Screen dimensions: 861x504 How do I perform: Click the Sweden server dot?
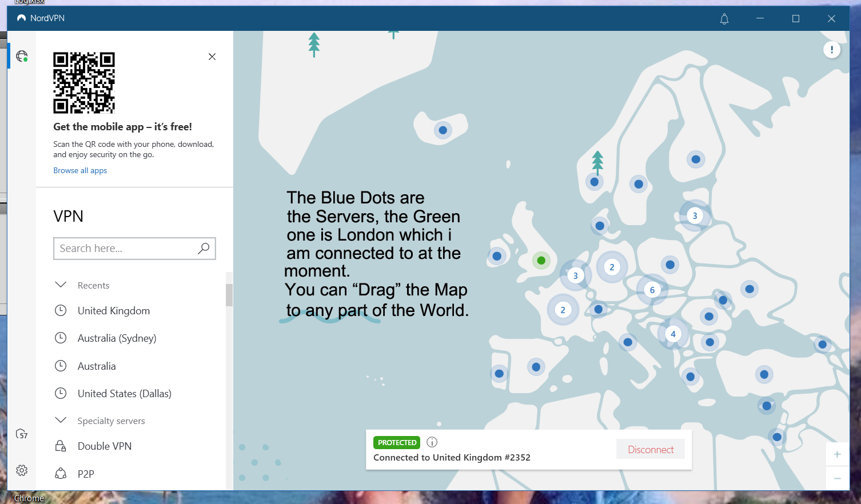[x=639, y=184]
